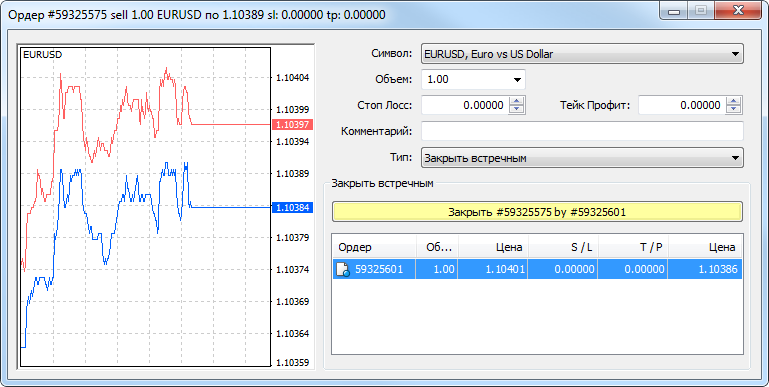Click the Комментарий text field
Image resolution: width=769 pixels, height=387 pixels.
(x=582, y=131)
